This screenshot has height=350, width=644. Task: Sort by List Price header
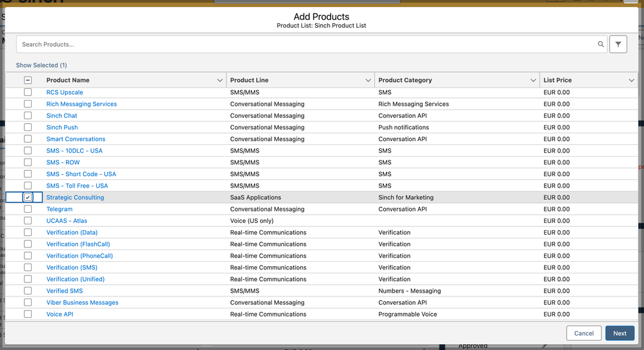pos(558,80)
